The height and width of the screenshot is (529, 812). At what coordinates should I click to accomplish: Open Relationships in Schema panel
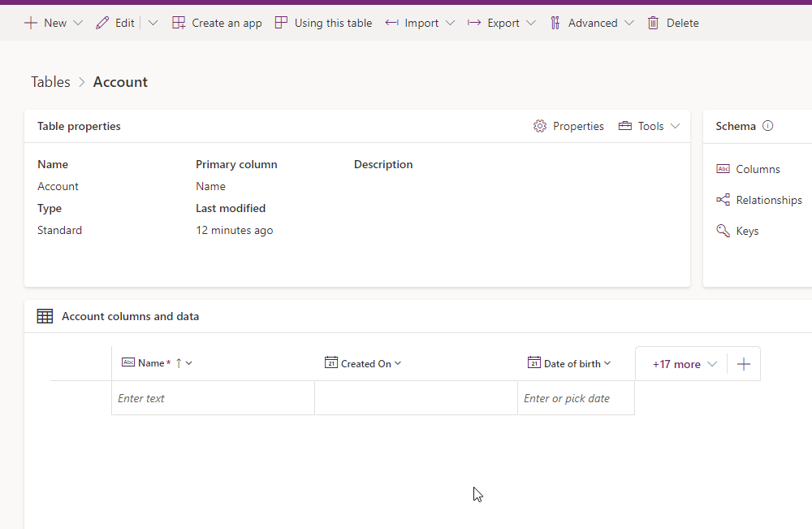tap(759, 200)
